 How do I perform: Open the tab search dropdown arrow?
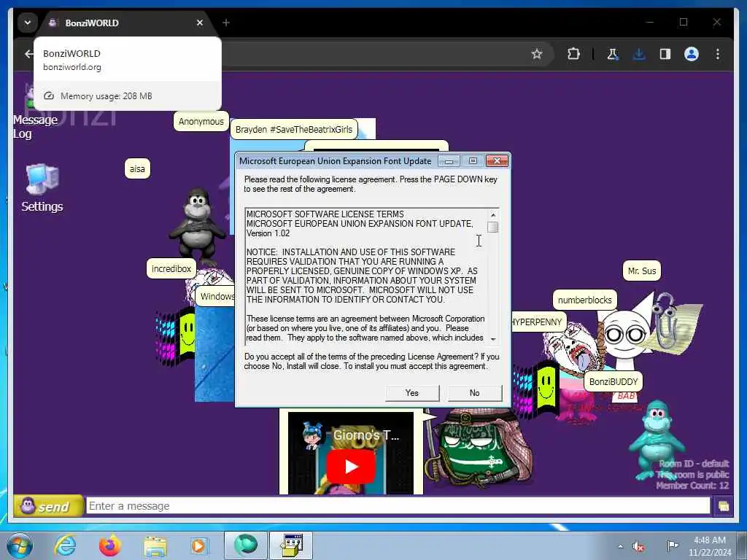coord(28,23)
